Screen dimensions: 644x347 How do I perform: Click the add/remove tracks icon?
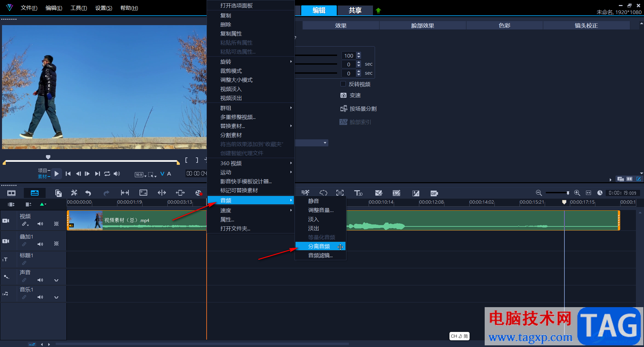pos(29,204)
